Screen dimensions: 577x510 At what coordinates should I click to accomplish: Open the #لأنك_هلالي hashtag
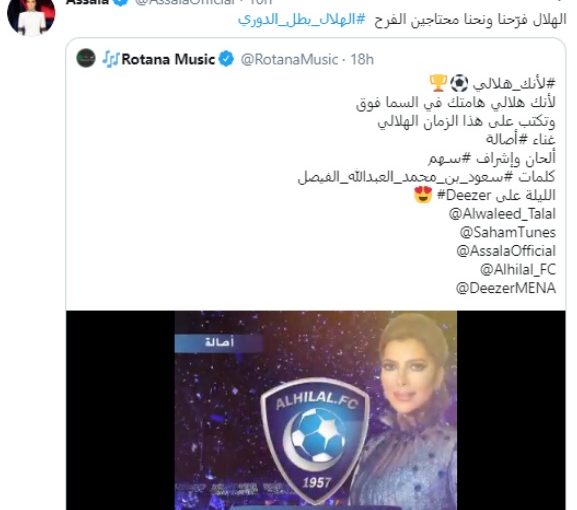(x=514, y=84)
